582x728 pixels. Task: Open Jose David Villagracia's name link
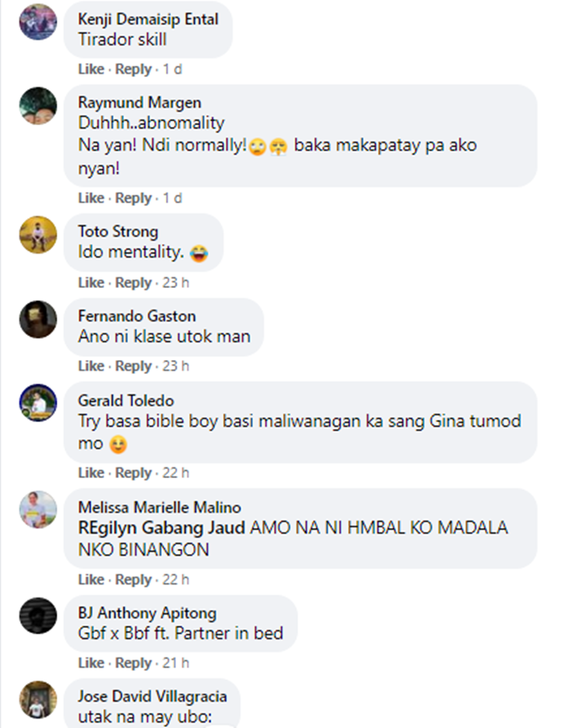point(152,696)
